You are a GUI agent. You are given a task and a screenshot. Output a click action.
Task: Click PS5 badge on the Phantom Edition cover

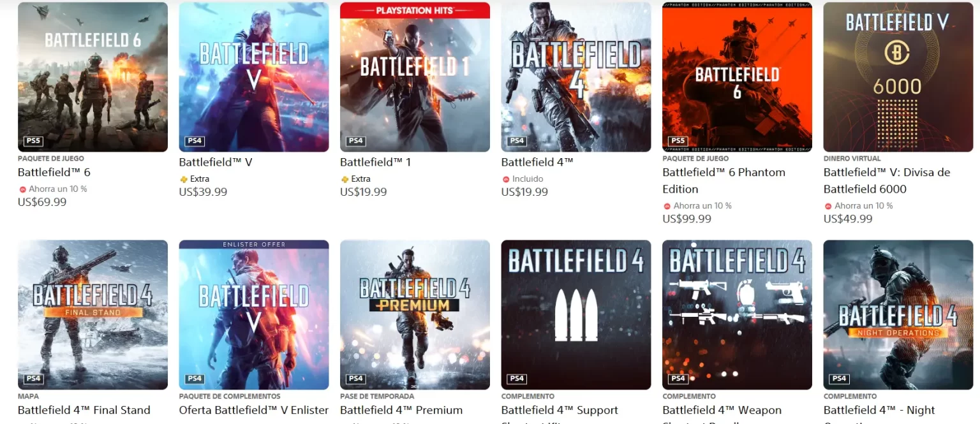click(x=678, y=141)
